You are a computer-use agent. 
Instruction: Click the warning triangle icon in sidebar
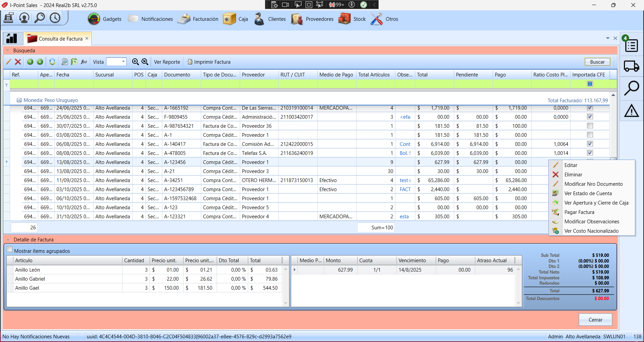click(x=632, y=111)
